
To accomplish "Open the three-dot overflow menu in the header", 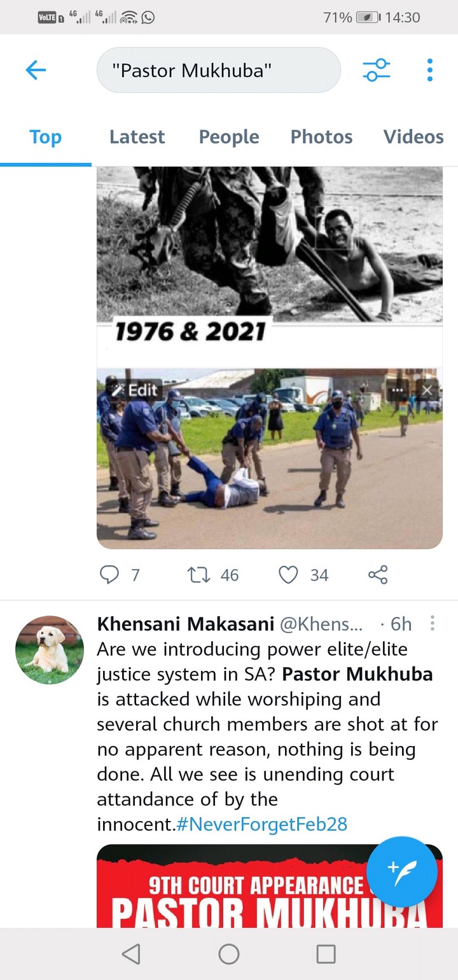I will (430, 70).
